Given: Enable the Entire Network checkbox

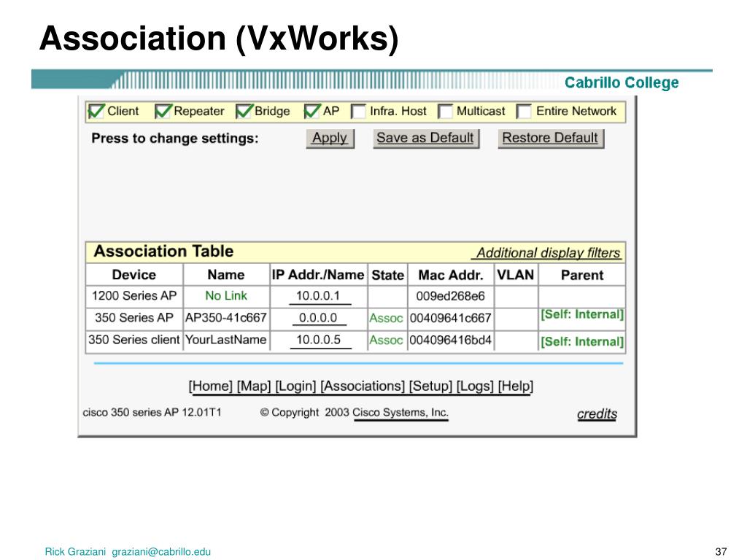Looking at the screenshot, I should (x=524, y=112).
